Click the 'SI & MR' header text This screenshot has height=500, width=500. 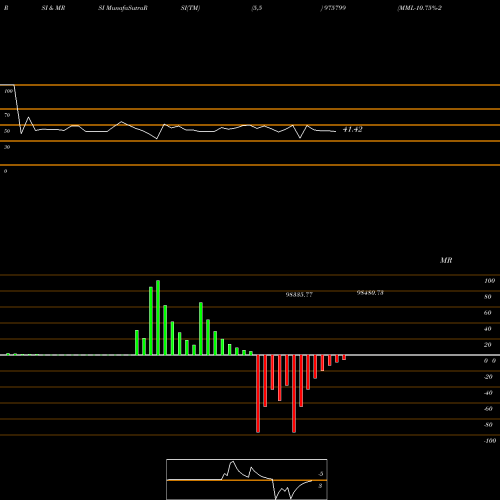coord(53,8)
